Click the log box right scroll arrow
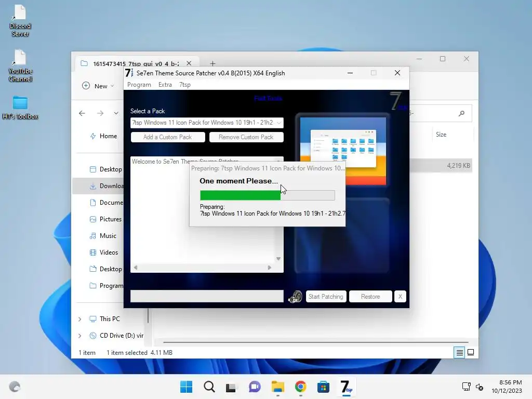 click(270, 268)
